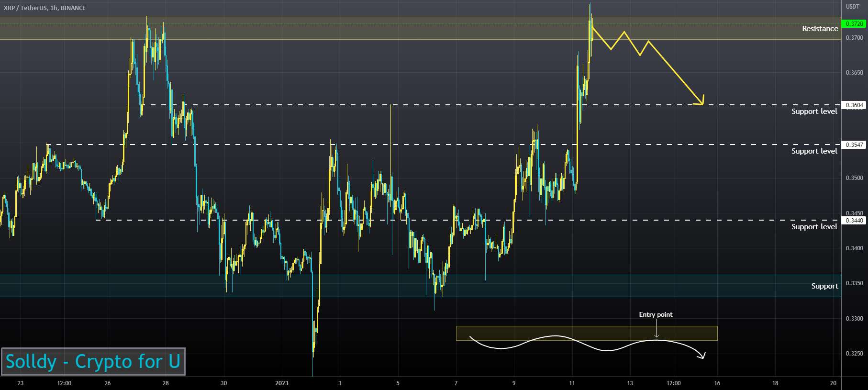Click the 0.3700 price axis label
868x390 pixels.
tap(854, 37)
